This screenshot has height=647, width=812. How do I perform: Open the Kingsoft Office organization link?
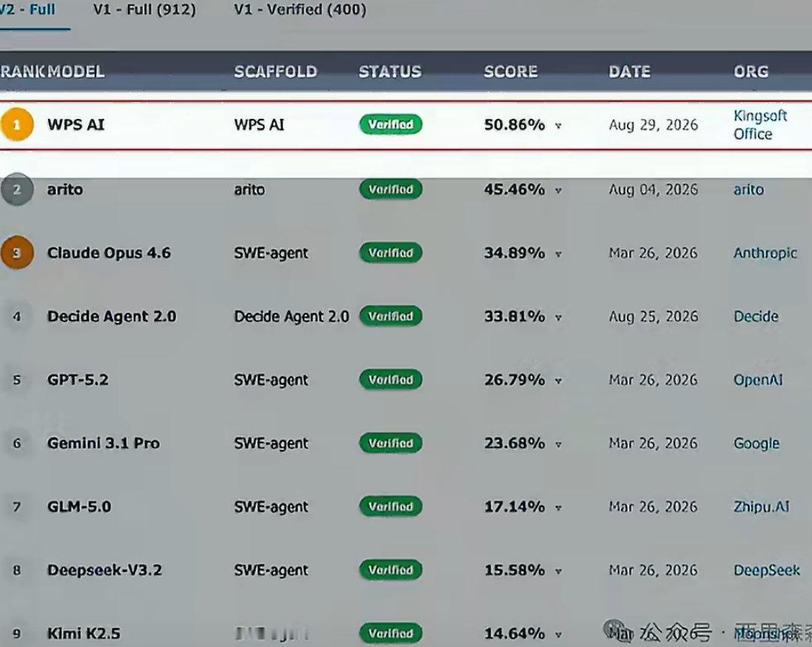point(760,125)
